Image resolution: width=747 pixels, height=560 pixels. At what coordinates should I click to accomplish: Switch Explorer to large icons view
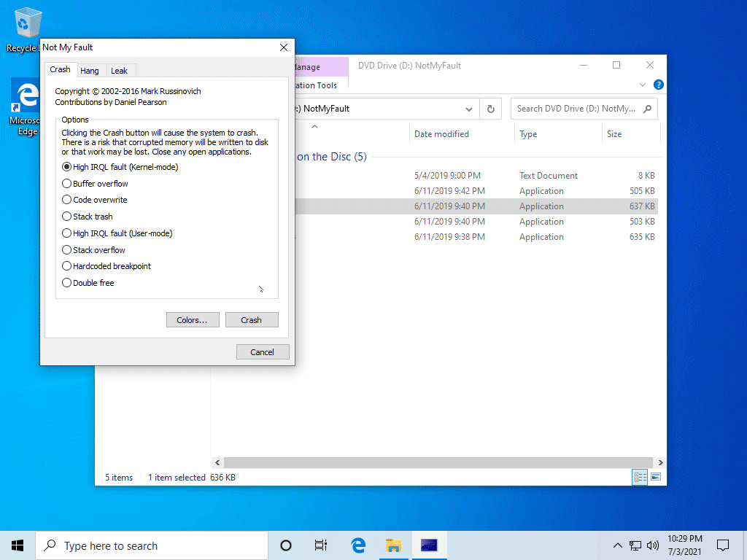[656, 477]
